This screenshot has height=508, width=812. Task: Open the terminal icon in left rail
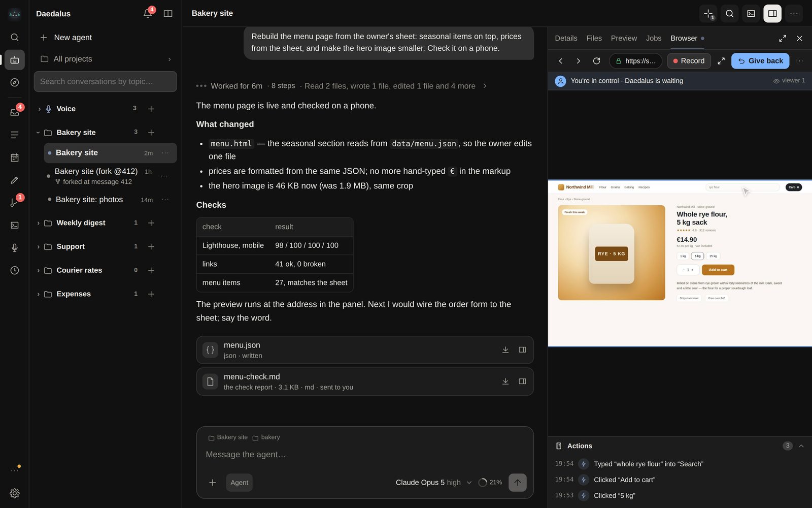click(15, 225)
